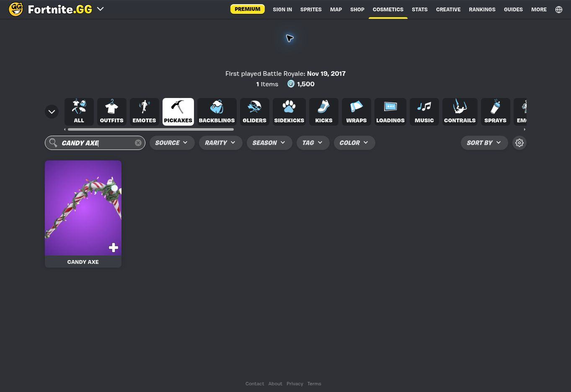Open the Map menu item

[x=336, y=10]
